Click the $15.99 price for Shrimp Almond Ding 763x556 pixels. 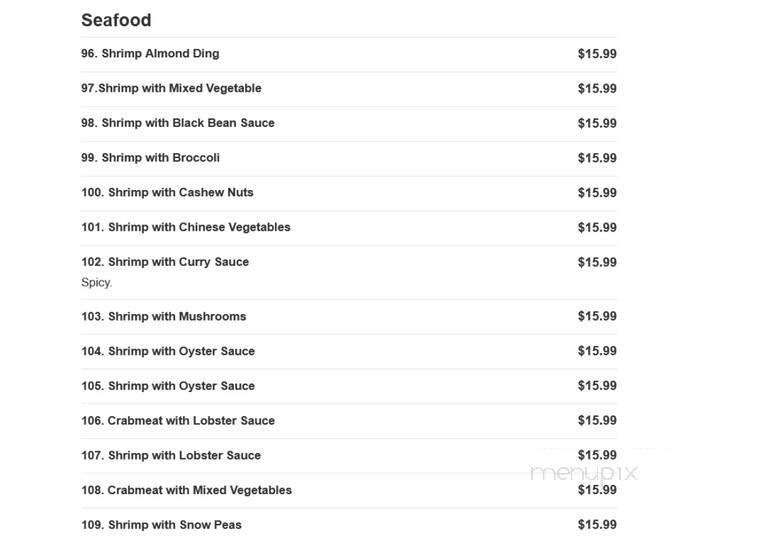coord(597,54)
